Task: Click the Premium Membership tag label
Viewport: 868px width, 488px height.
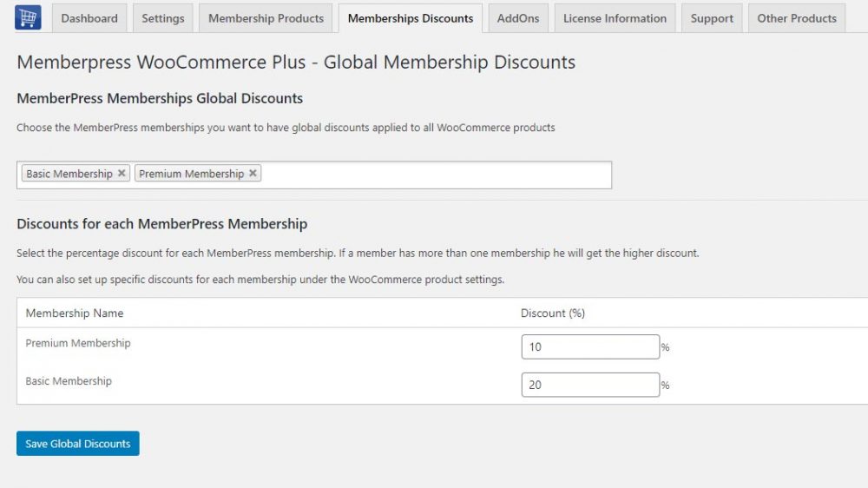Action: point(191,174)
